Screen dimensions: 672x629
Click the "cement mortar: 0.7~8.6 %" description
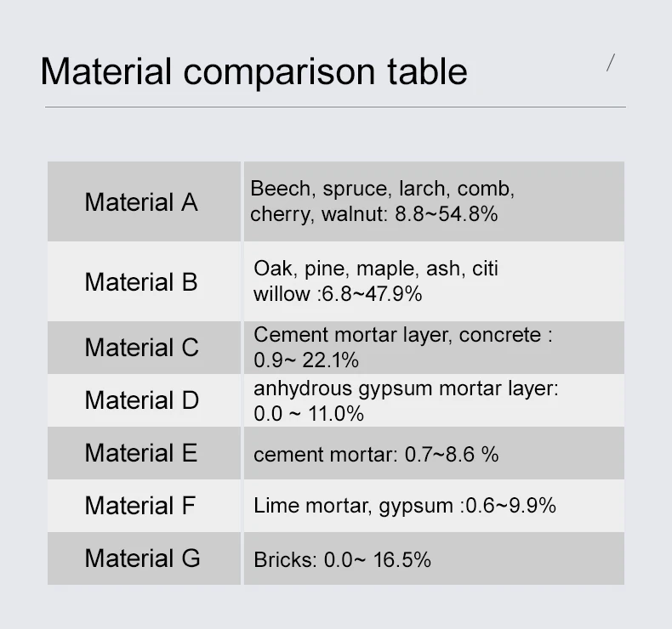376,454
